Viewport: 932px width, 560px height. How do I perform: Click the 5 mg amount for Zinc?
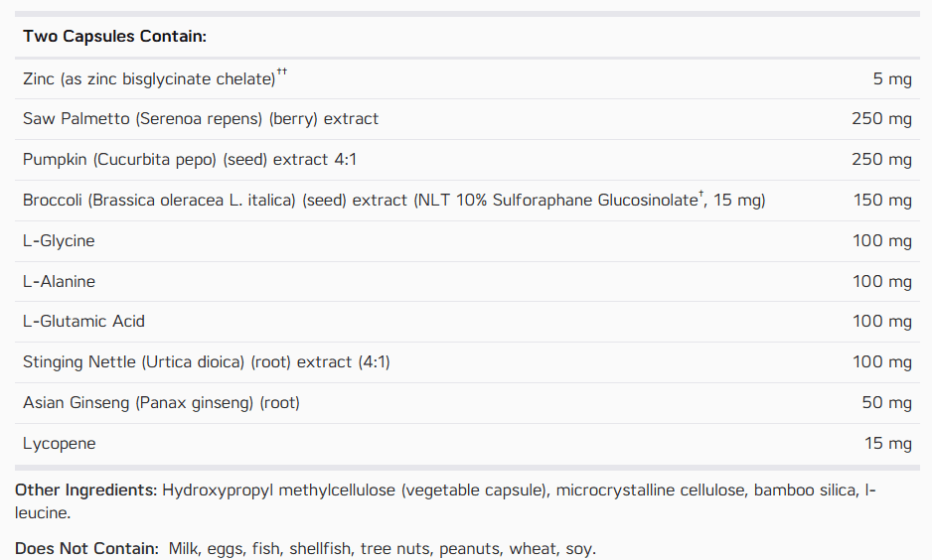pos(892,79)
